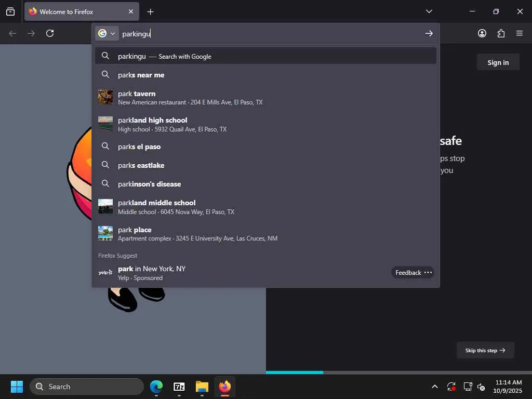This screenshot has height=399, width=532.
Task: Open the network tray icon
Action: tap(468, 387)
